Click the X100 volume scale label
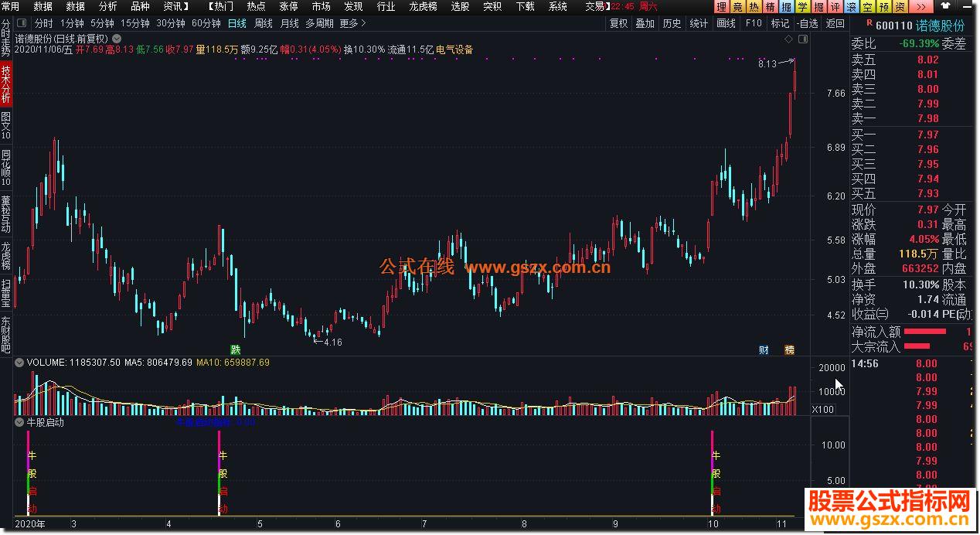This screenshot has width=980, height=535. click(822, 409)
